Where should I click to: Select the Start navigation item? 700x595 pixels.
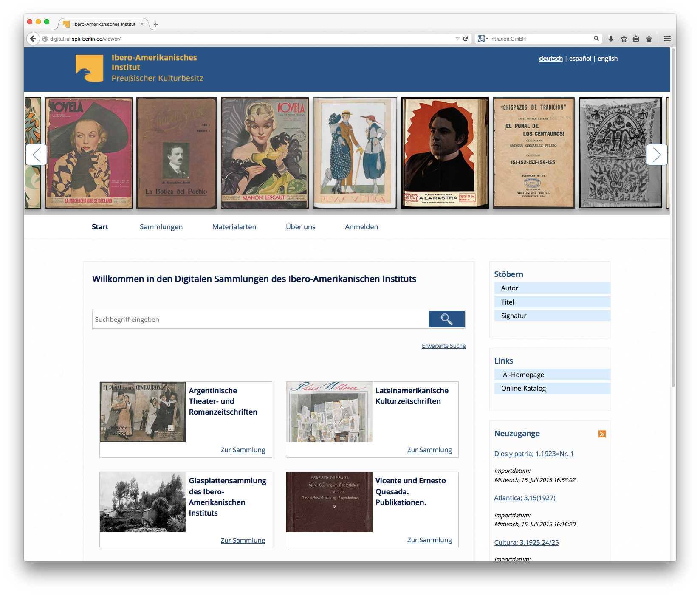[100, 227]
